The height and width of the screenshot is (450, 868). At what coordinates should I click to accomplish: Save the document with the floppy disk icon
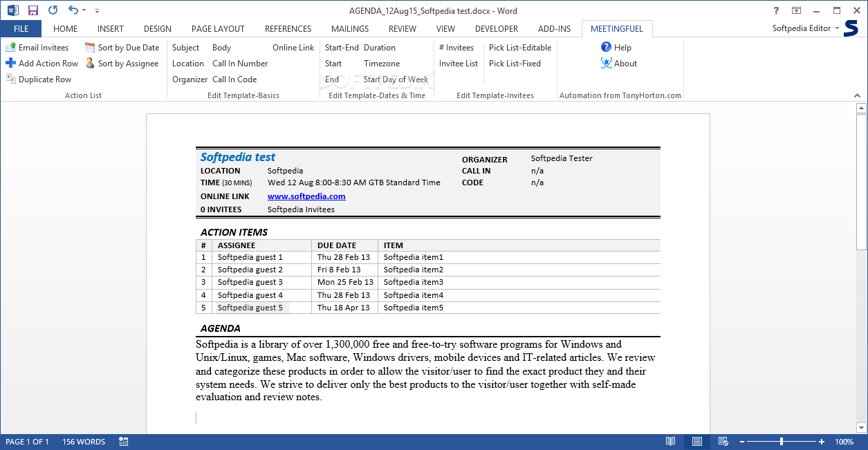click(x=33, y=10)
